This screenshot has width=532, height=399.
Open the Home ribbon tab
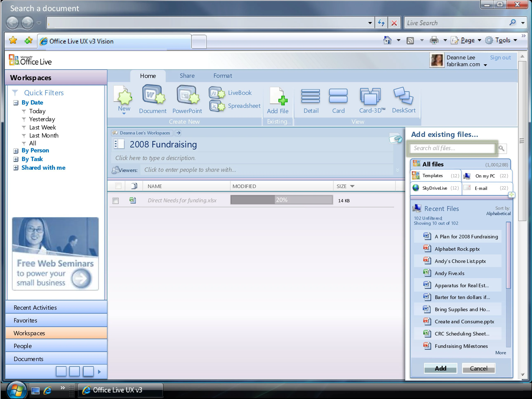(x=148, y=76)
